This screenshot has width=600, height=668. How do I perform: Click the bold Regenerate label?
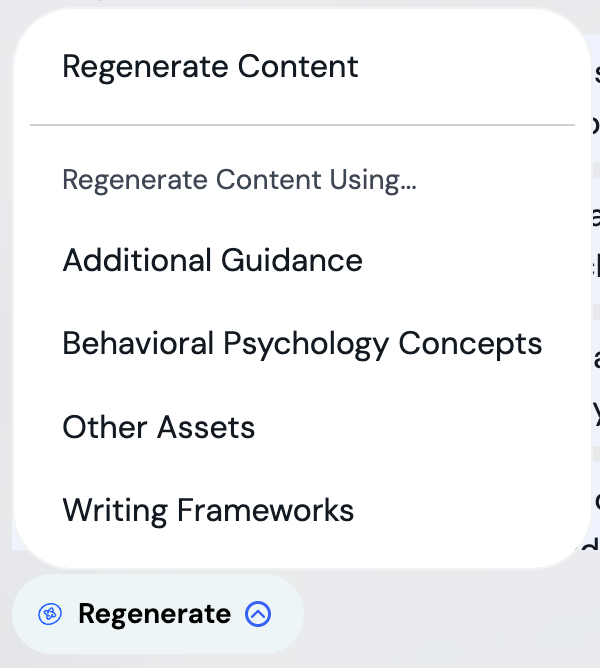(154, 614)
